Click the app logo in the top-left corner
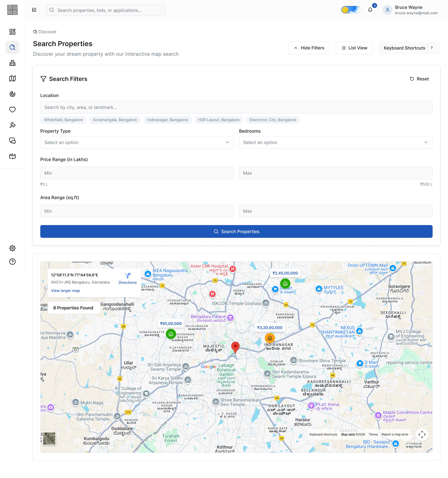Viewport: 448px width, 478px height. [x=12, y=10]
